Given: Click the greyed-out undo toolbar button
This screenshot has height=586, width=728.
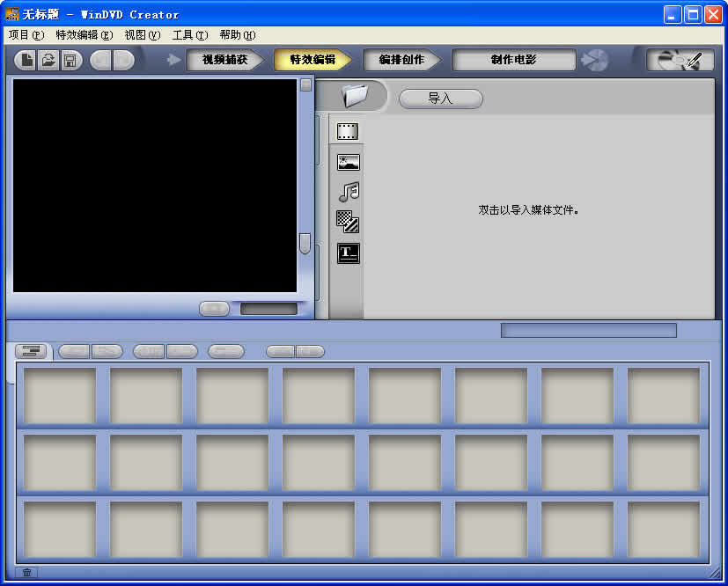Looking at the screenshot, I should [x=101, y=61].
